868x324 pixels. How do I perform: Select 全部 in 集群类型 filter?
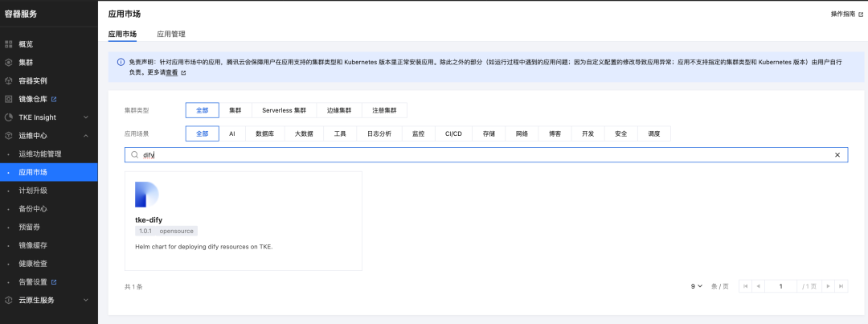click(202, 110)
